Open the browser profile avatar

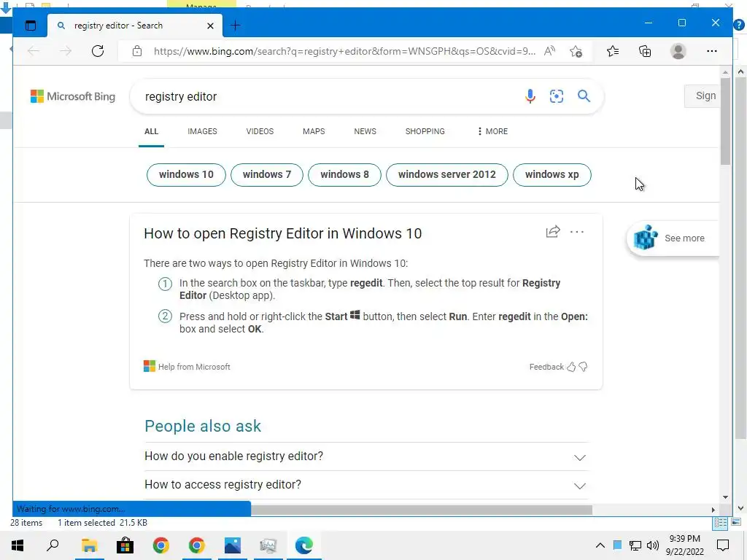(x=678, y=51)
